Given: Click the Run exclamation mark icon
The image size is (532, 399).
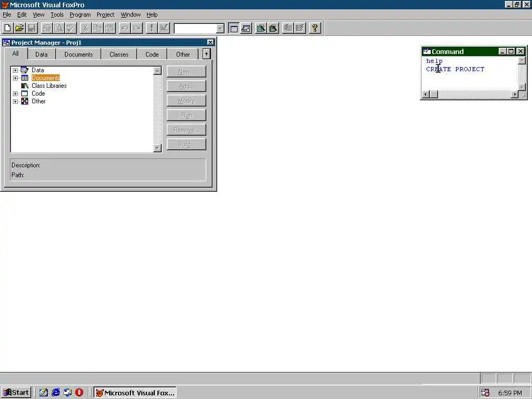Looking at the screenshot, I should (151, 28).
